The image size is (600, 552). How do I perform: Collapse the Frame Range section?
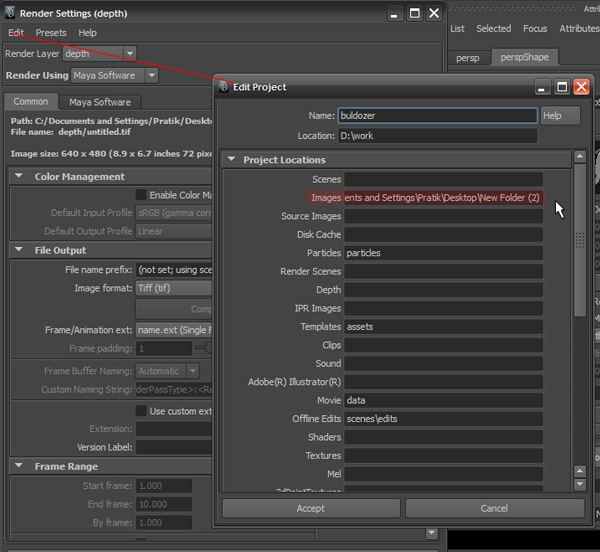point(19,466)
